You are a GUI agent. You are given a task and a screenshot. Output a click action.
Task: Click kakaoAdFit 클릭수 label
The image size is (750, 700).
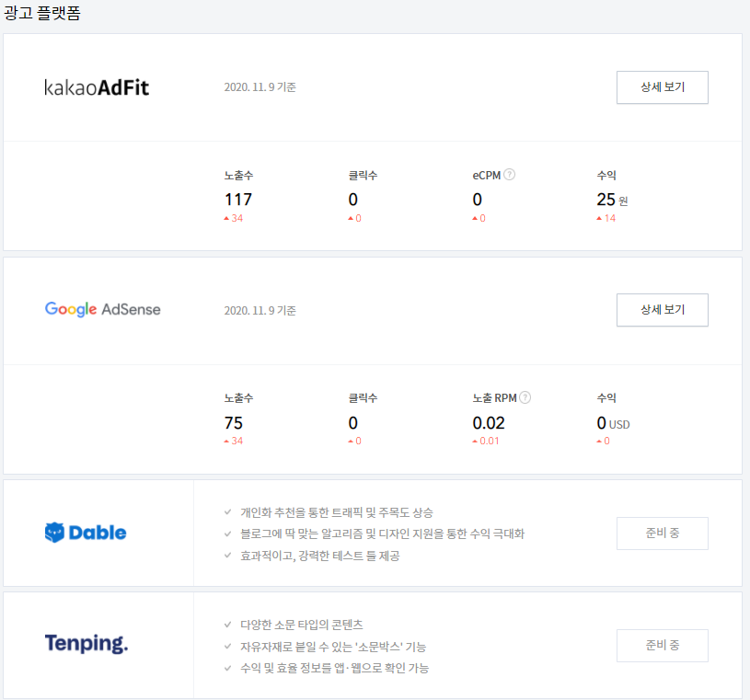pos(363,175)
